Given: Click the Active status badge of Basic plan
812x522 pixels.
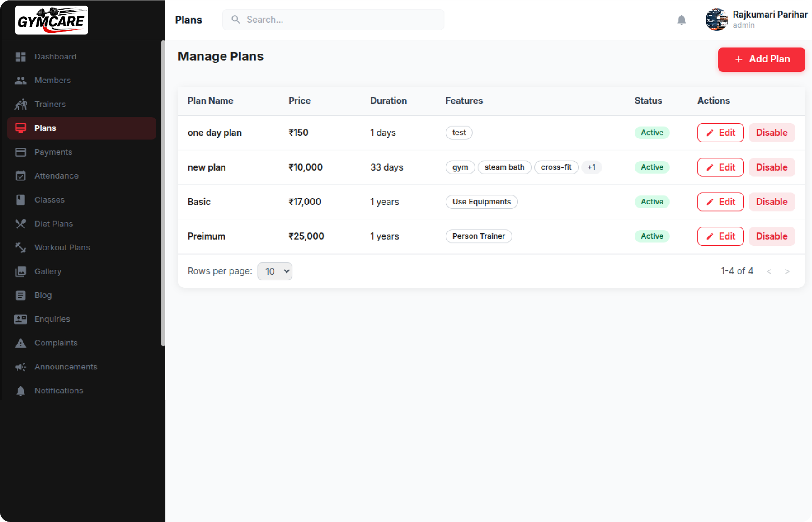Looking at the screenshot, I should click(x=652, y=202).
